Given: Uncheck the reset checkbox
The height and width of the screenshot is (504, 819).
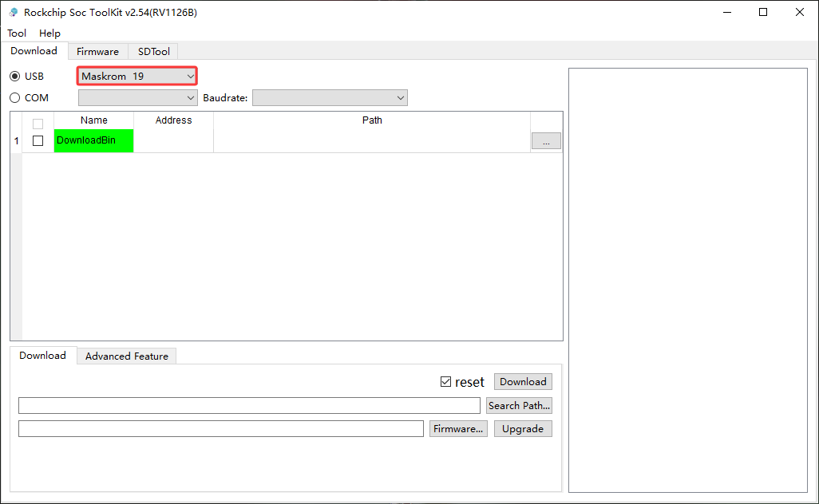Looking at the screenshot, I should click(445, 382).
